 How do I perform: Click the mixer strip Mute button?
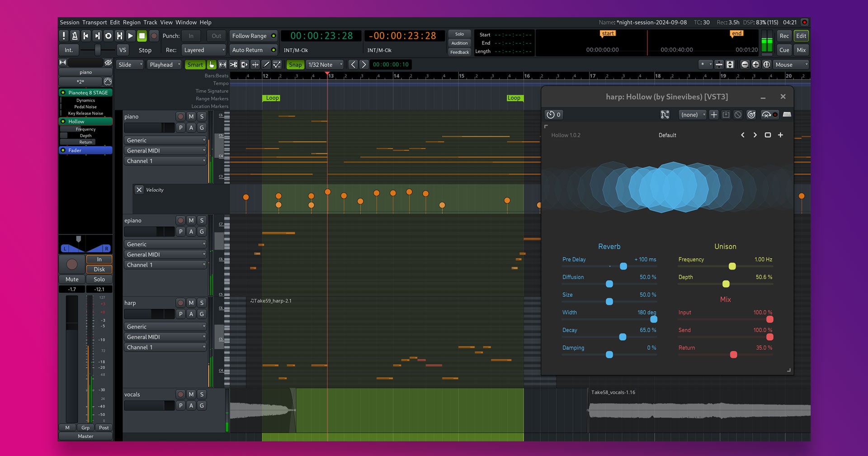[72, 280]
